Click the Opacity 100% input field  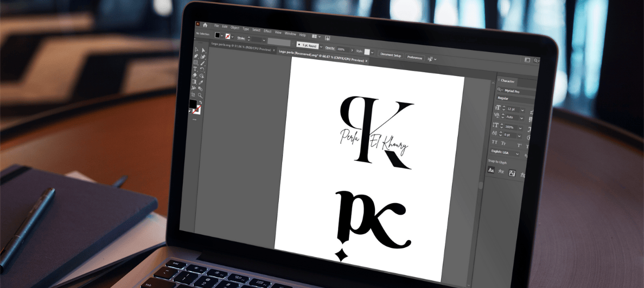[341, 49]
